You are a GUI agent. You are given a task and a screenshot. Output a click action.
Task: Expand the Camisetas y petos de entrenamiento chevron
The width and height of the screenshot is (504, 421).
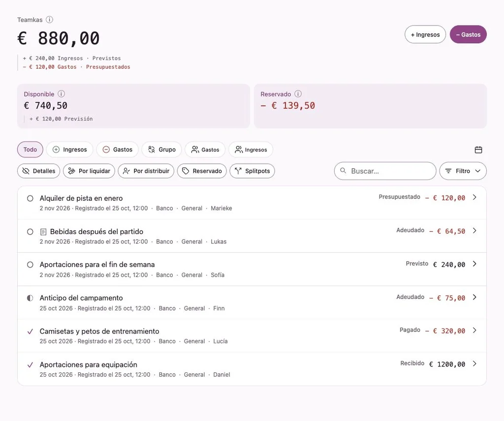(475, 330)
